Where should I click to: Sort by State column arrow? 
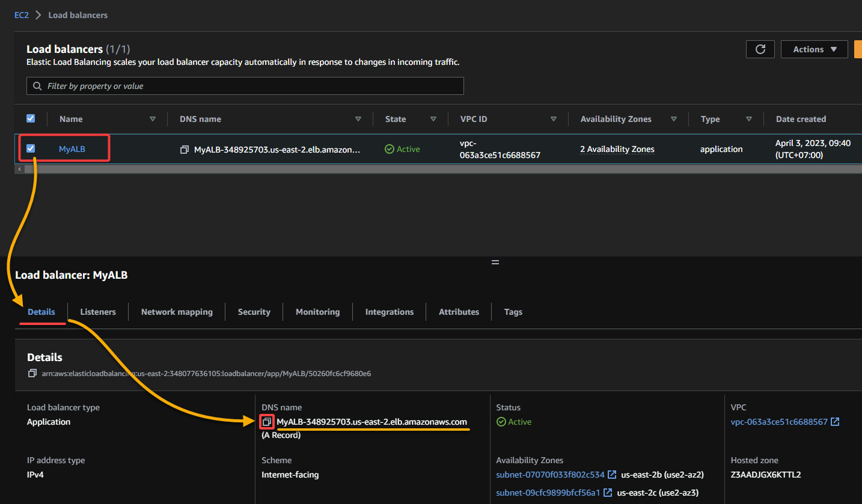tap(433, 119)
